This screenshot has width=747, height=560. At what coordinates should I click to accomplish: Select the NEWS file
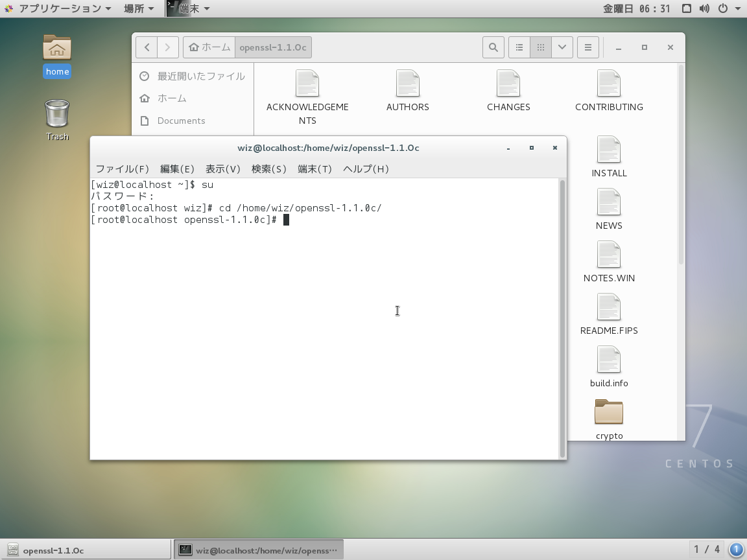click(609, 209)
